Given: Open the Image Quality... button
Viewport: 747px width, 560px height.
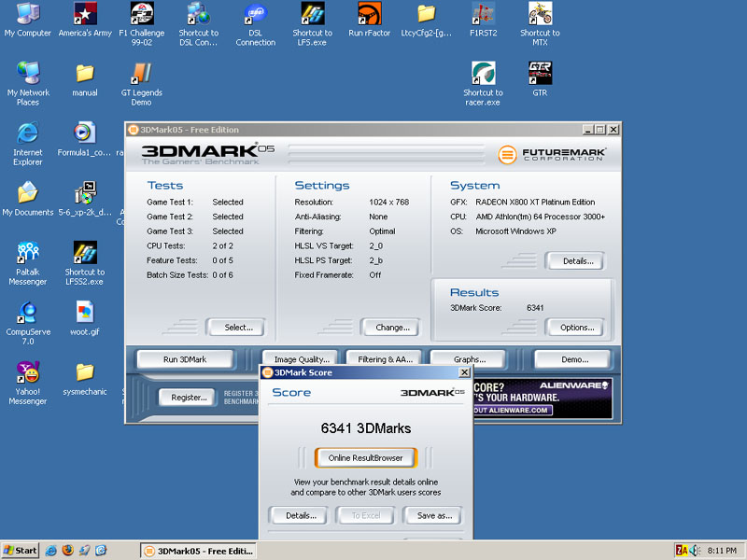Looking at the screenshot, I should coord(300,358).
